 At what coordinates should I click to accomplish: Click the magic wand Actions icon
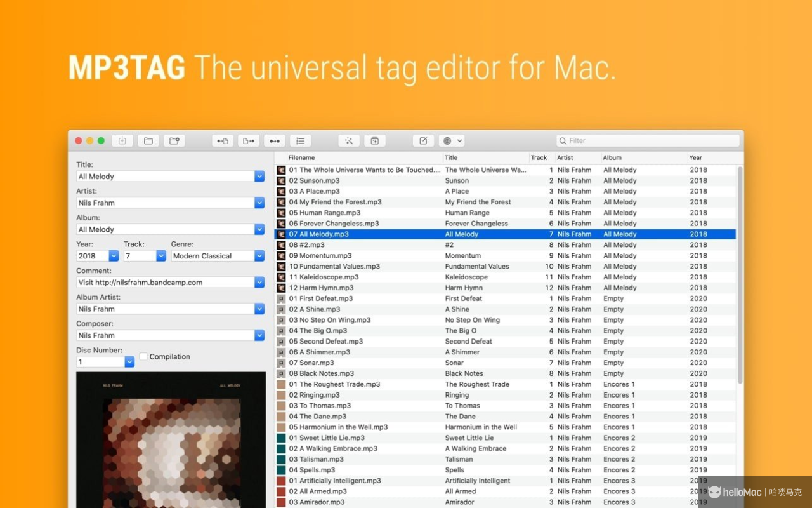coord(349,140)
